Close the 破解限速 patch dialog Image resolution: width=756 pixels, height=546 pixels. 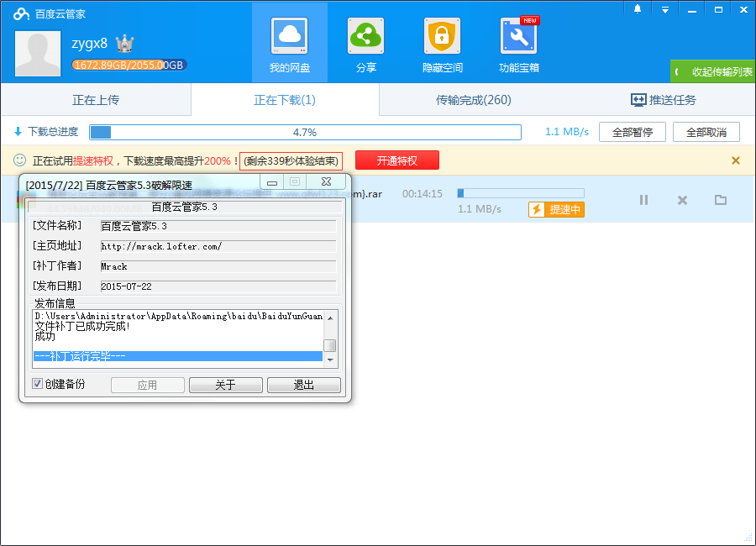tap(327, 181)
